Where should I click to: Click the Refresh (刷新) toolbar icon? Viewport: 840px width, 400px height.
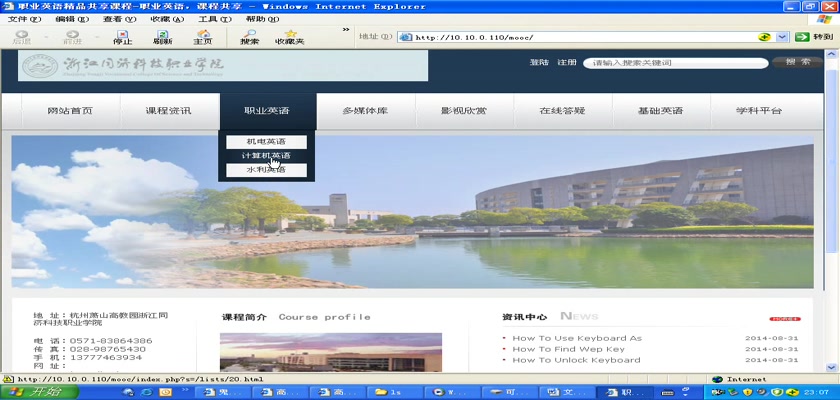click(x=162, y=37)
